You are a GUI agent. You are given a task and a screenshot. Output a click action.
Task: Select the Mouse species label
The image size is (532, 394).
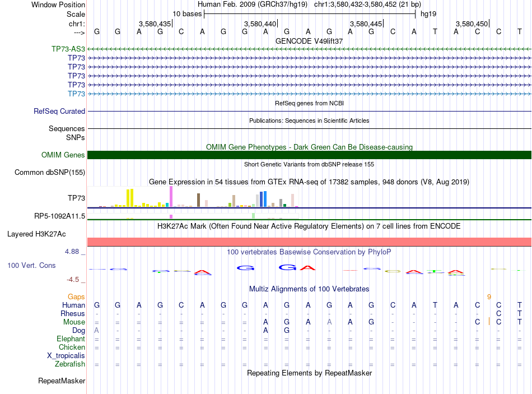click(74, 322)
